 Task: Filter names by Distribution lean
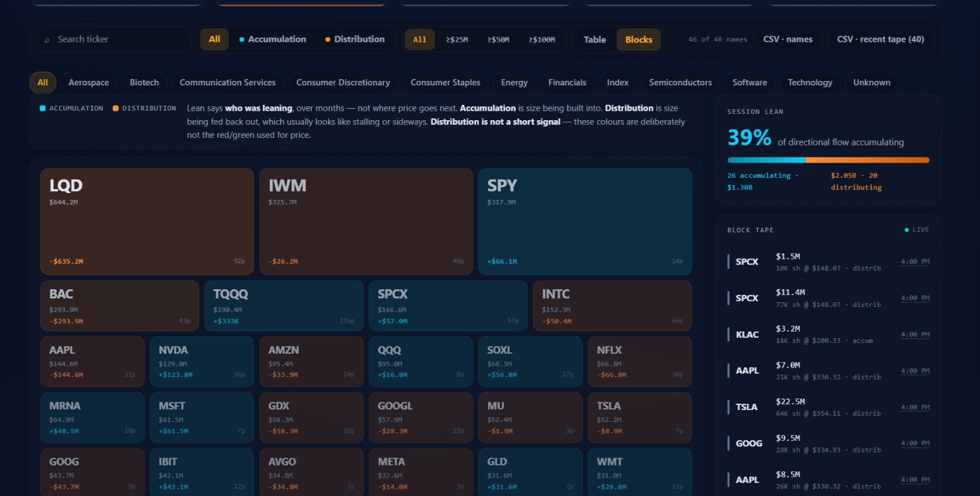[x=355, y=39]
